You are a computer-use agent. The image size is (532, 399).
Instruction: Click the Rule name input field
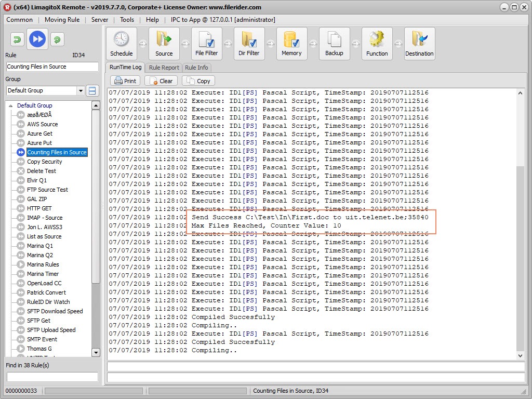coord(52,66)
